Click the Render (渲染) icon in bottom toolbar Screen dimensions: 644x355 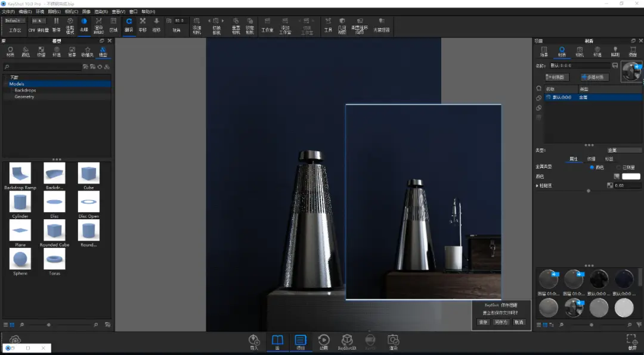393,341
